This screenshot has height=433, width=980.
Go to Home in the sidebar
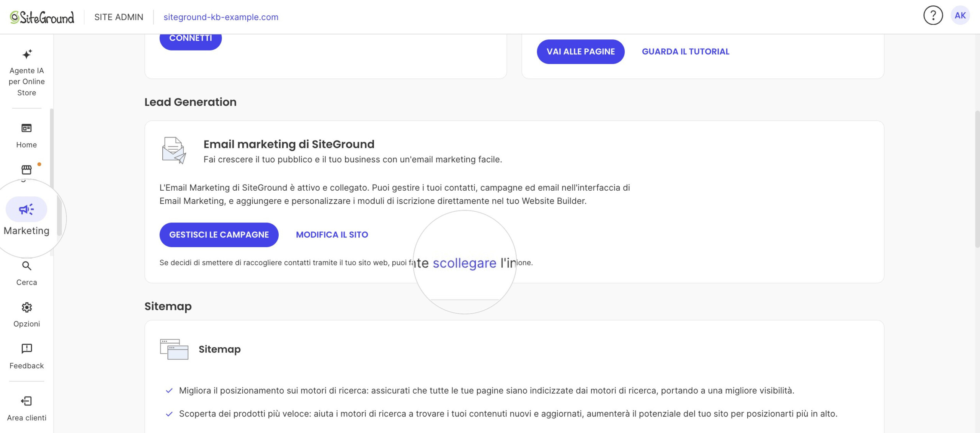[26, 136]
